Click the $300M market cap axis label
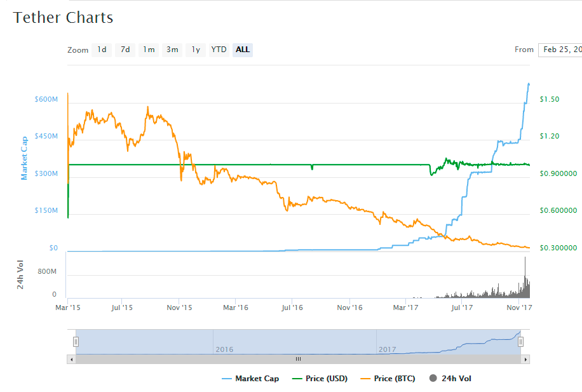 pyautogui.click(x=46, y=173)
